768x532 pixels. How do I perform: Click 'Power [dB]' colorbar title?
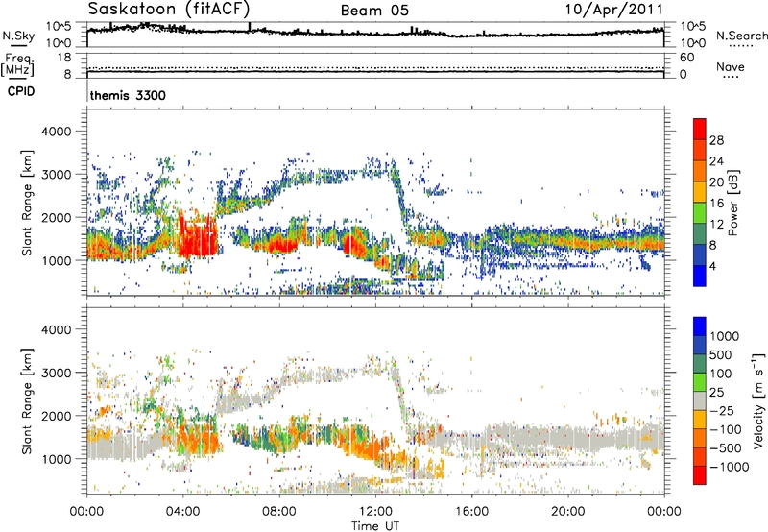(732, 203)
